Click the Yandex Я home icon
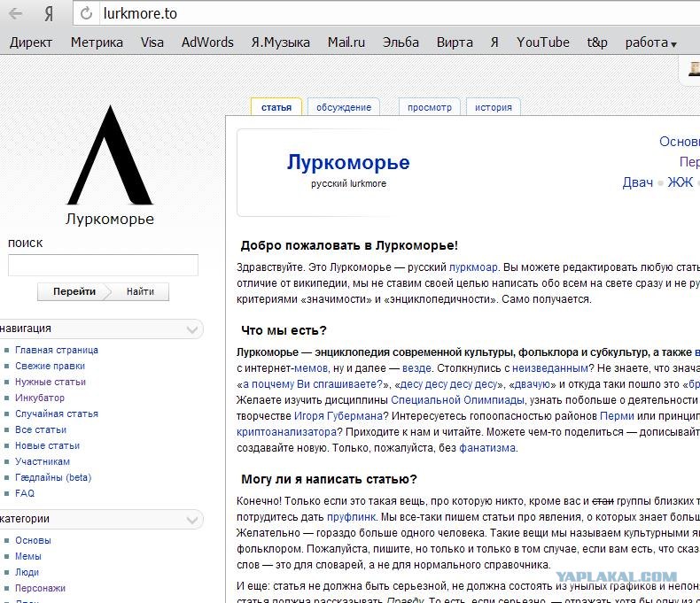This screenshot has height=603, width=700. click(49, 14)
